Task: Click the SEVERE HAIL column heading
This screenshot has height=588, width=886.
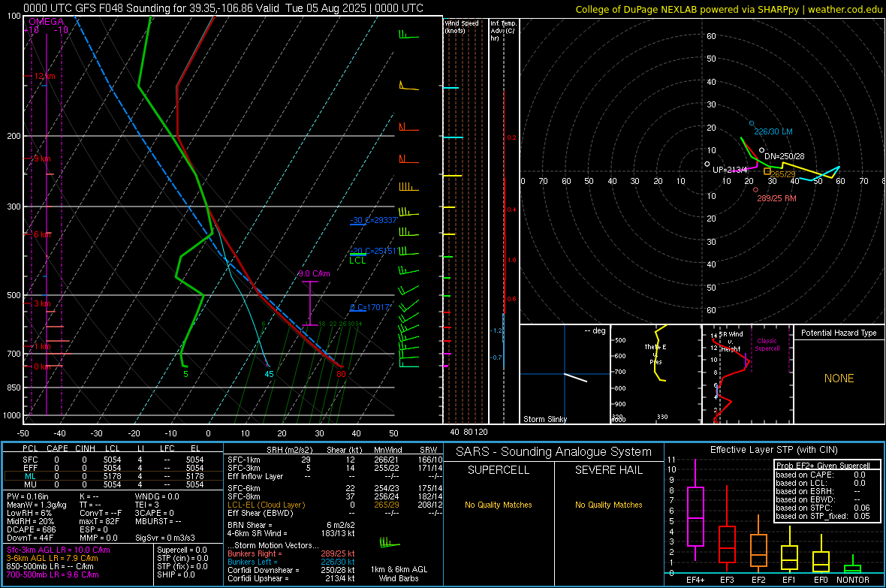Action: click(608, 470)
